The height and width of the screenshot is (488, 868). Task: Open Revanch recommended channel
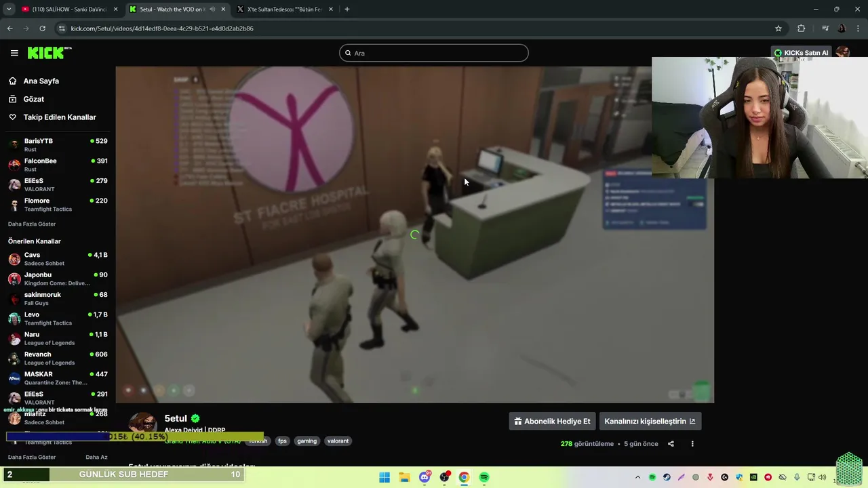[x=57, y=358]
